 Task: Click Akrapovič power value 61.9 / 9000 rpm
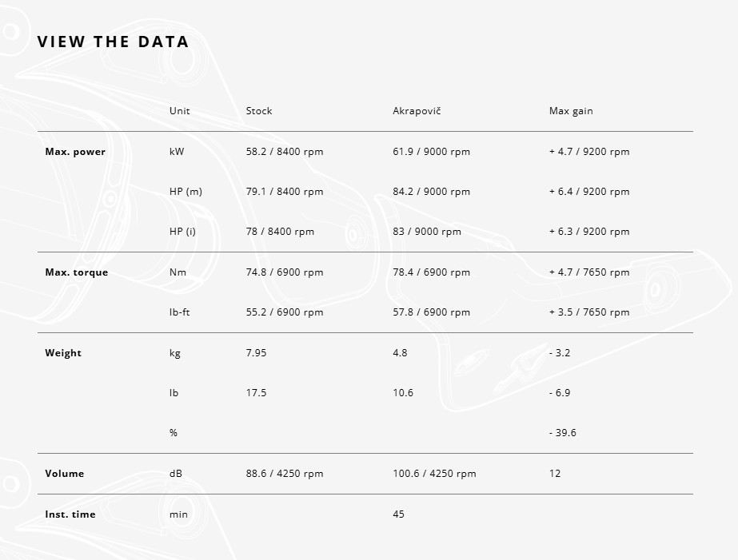[x=432, y=152]
